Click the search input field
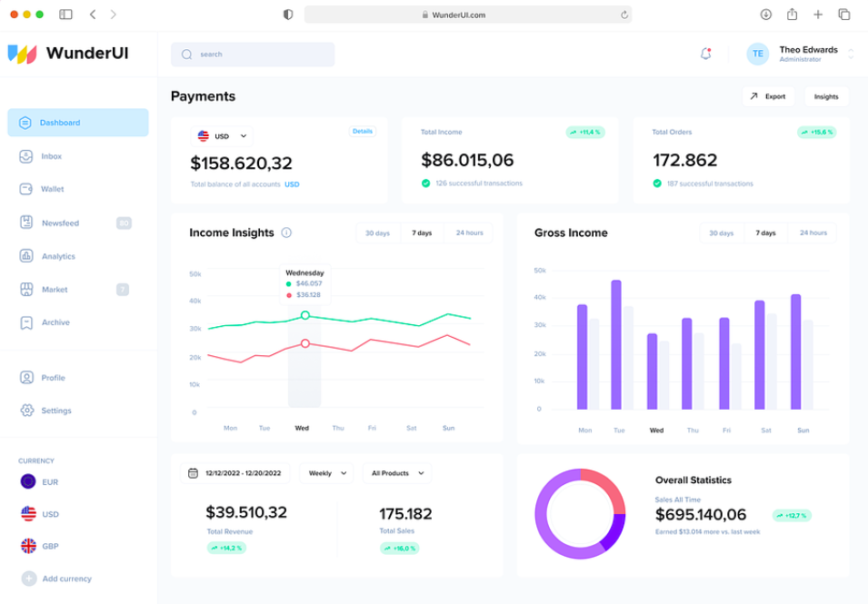Screen dimensions: 868x604 point(253,54)
